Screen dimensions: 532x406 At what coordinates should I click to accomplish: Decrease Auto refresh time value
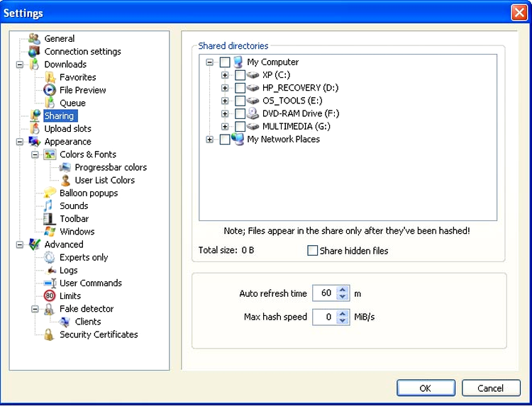pos(343,297)
